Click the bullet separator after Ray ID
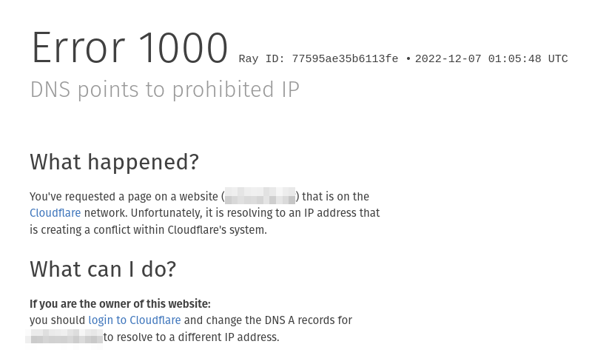Screen dimensions: 609x364 (408, 59)
